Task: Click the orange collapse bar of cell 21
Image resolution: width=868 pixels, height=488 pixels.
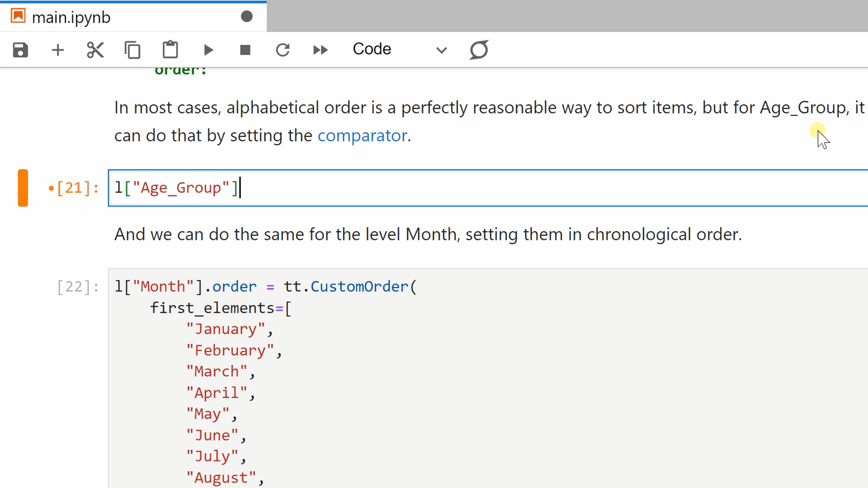Action: 23,188
